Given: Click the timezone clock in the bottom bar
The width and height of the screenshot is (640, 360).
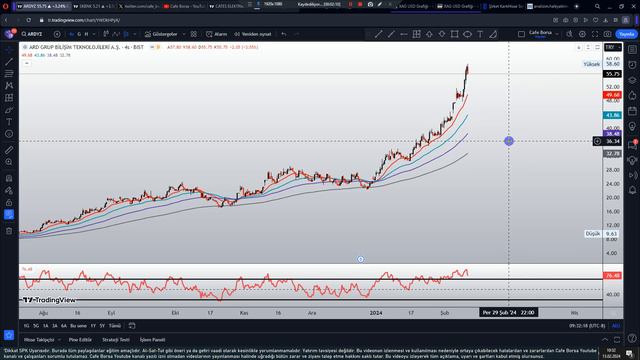Looking at the screenshot, I should coord(586,326).
